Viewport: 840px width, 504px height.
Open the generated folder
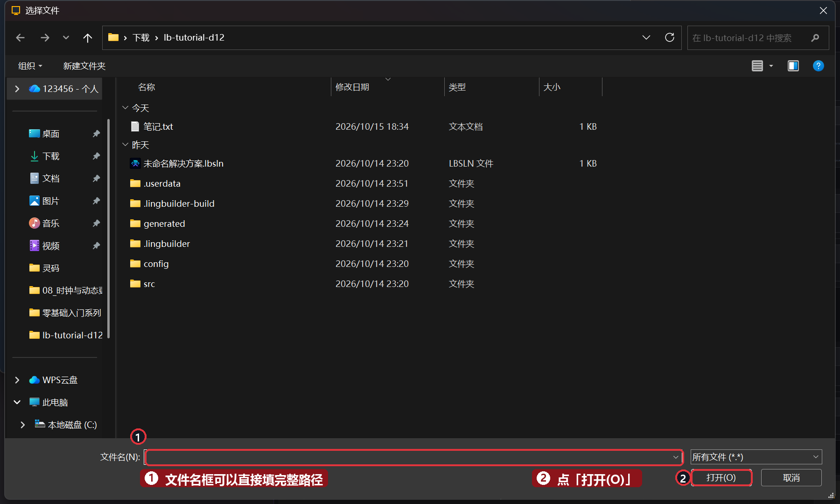[164, 224]
